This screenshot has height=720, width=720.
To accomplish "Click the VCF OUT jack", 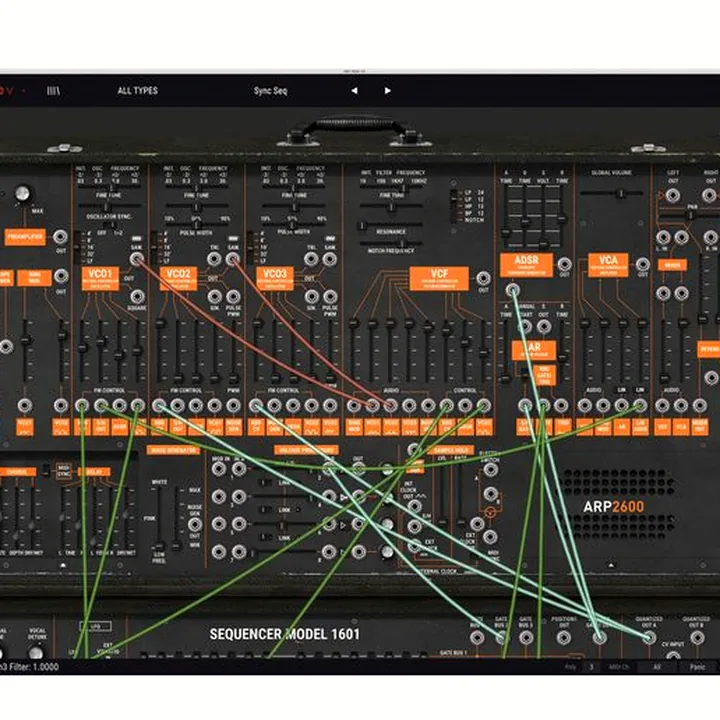I will 483,278.
